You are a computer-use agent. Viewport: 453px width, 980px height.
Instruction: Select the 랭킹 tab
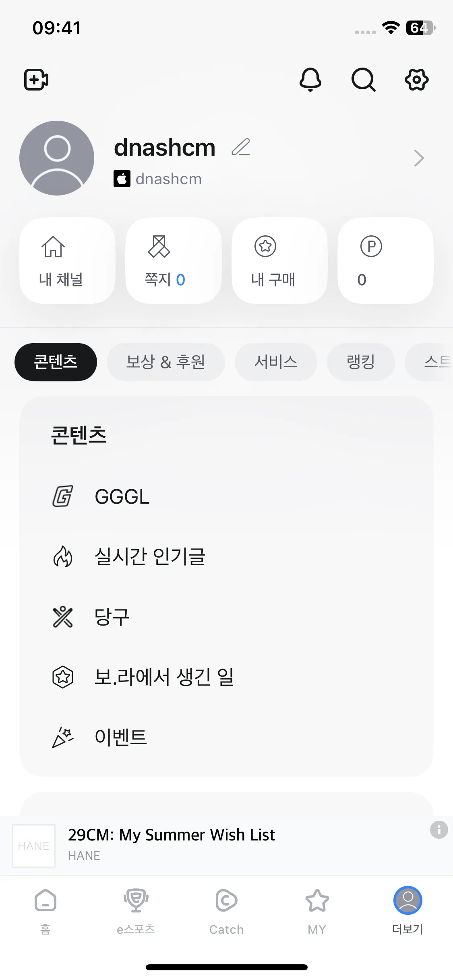point(361,362)
